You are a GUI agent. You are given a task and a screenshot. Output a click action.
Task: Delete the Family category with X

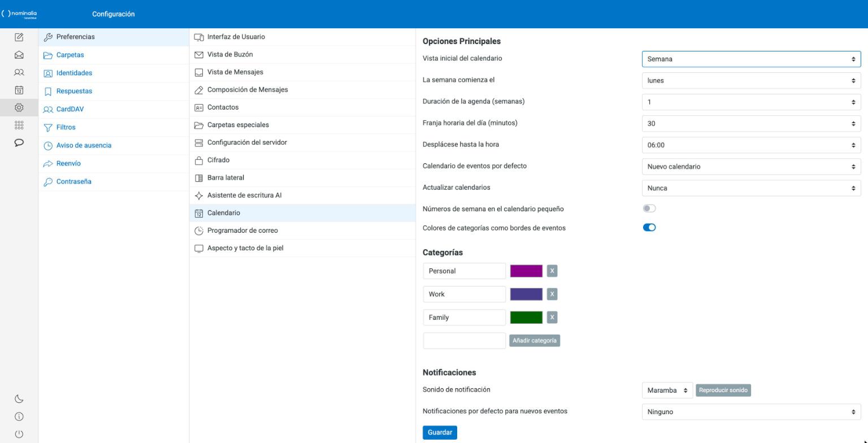(552, 317)
